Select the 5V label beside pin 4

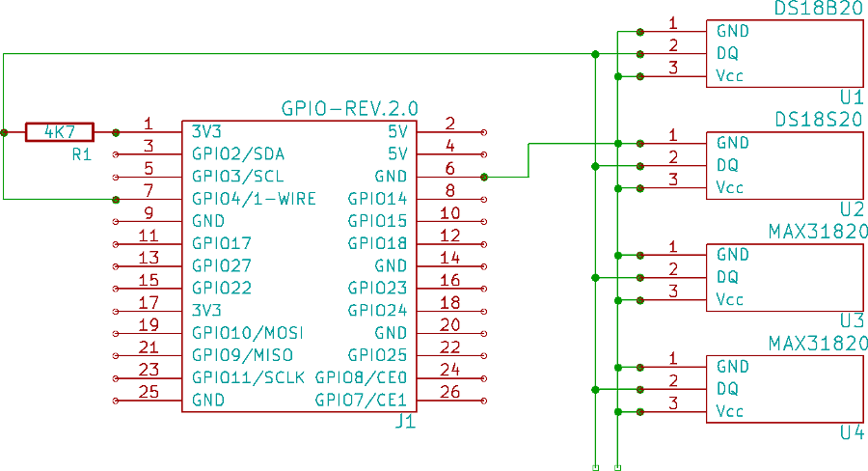(x=397, y=154)
